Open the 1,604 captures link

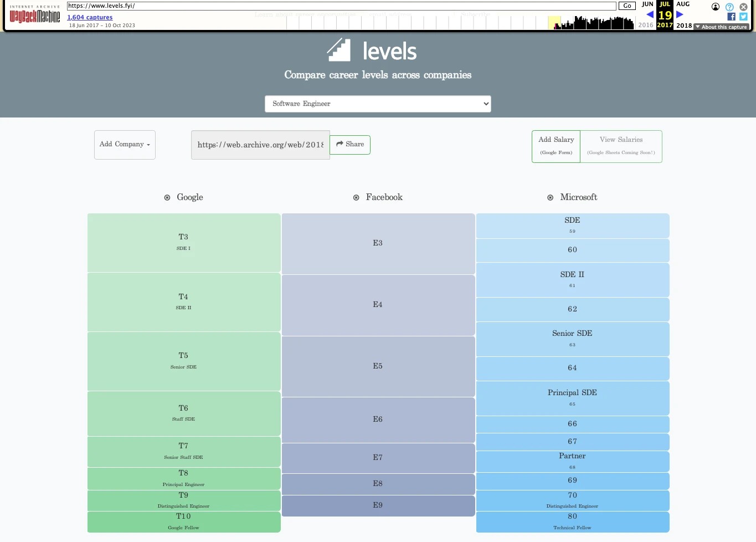[90, 17]
